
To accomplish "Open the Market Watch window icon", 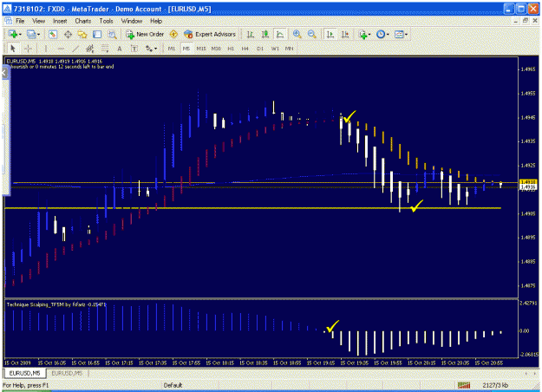I will 53,34.
